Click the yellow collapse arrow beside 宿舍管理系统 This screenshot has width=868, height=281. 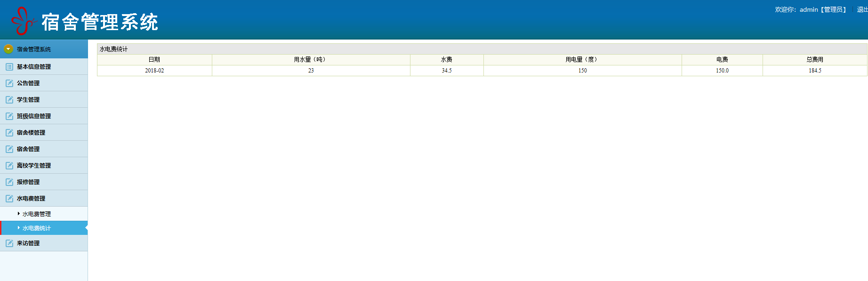pyautogui.click(x=8, y=49)
